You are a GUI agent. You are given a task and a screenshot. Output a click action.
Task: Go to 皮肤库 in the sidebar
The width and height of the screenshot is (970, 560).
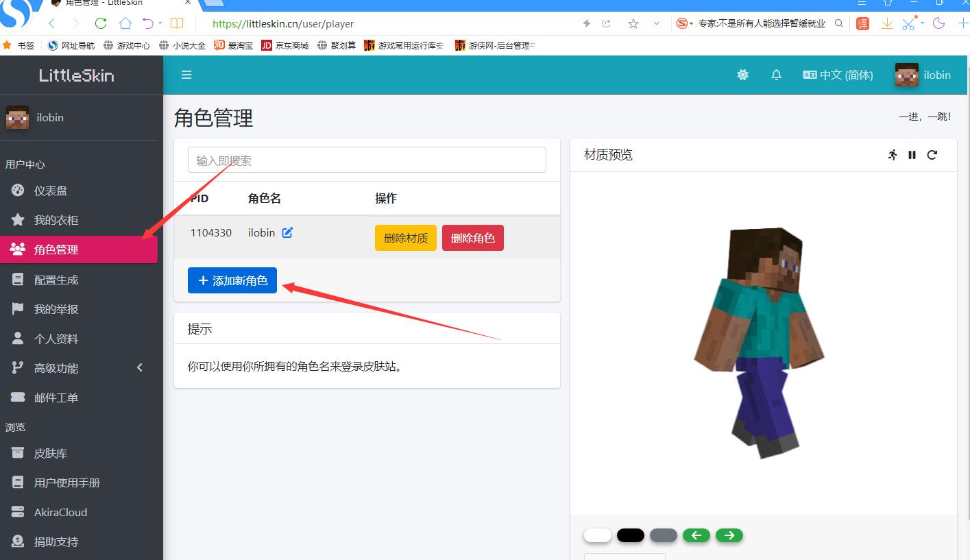(x=51, y=453)
